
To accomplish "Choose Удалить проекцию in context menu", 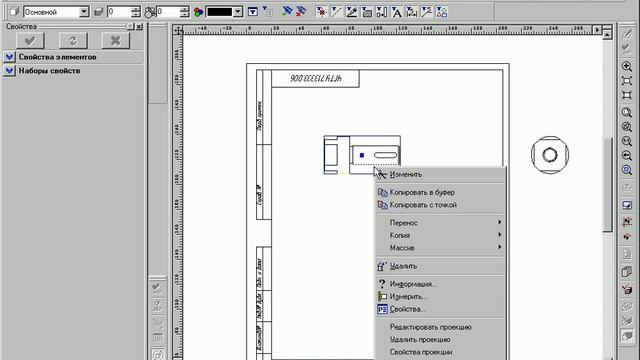I will coord(440,340).
